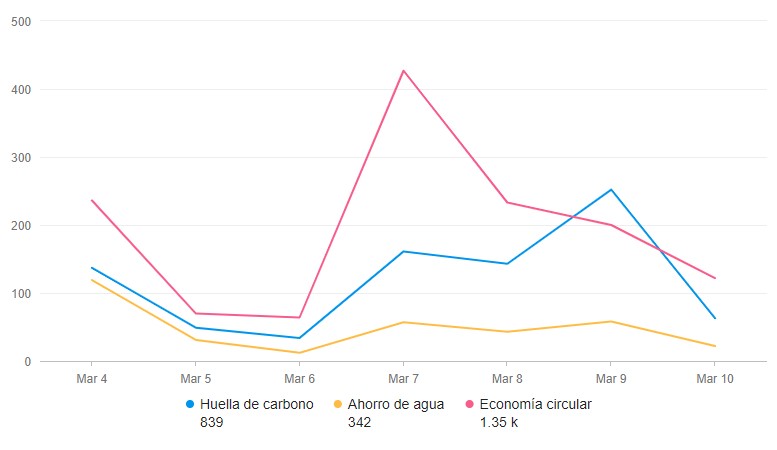The image size is (777, 450).
Task: Click the blue line peak at Mar 9
Action: (x=611, y=189)
